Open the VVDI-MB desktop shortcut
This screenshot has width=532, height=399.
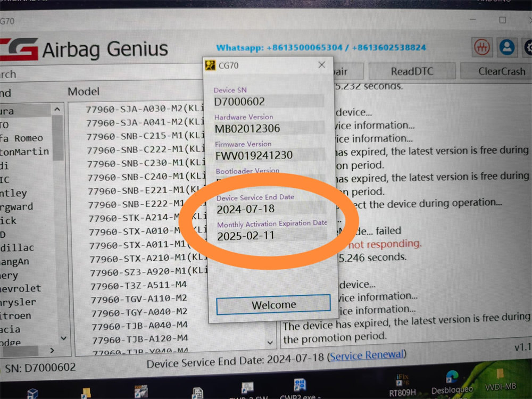click(501, 379)
